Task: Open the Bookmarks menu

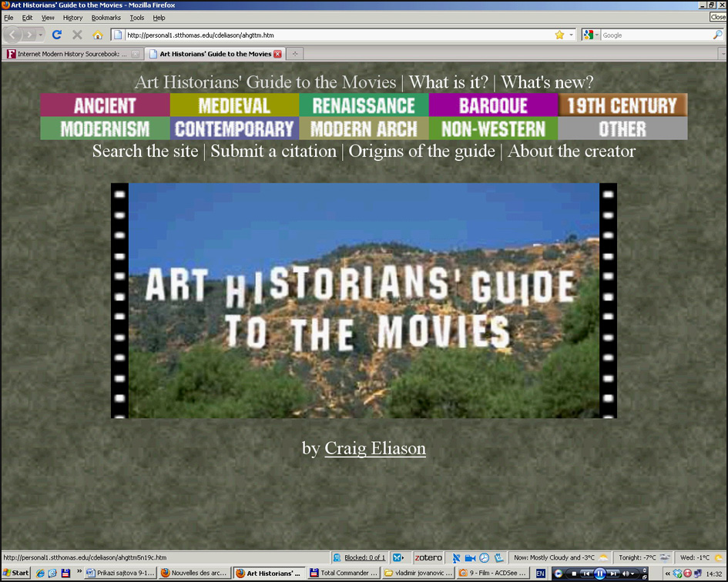Action: coord(106,17)
